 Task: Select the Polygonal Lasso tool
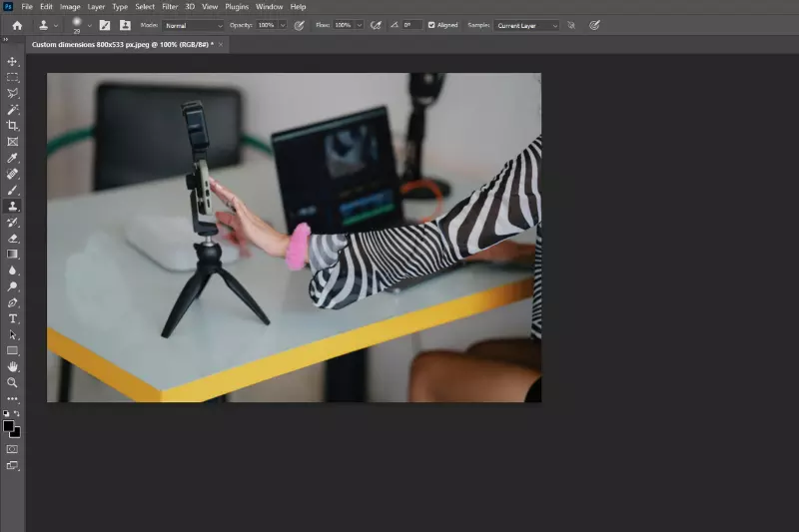12,94
